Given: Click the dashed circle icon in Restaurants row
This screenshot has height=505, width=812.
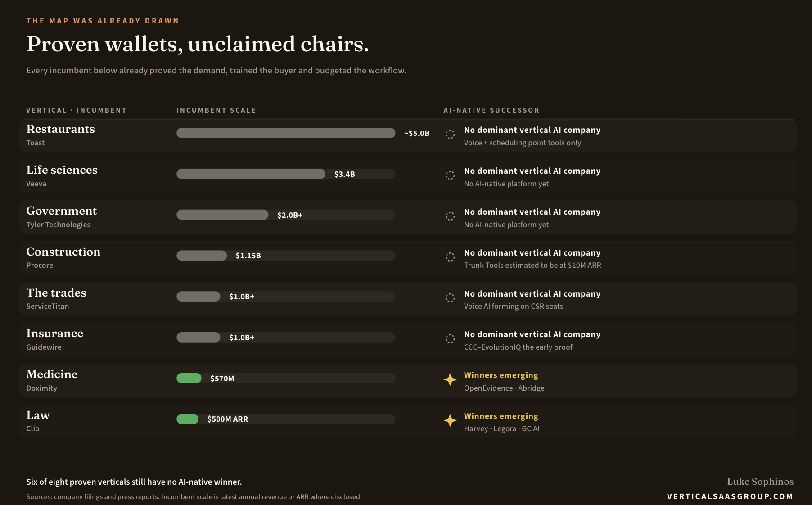Looking at the screenshot, I should [x=450, y=134].
